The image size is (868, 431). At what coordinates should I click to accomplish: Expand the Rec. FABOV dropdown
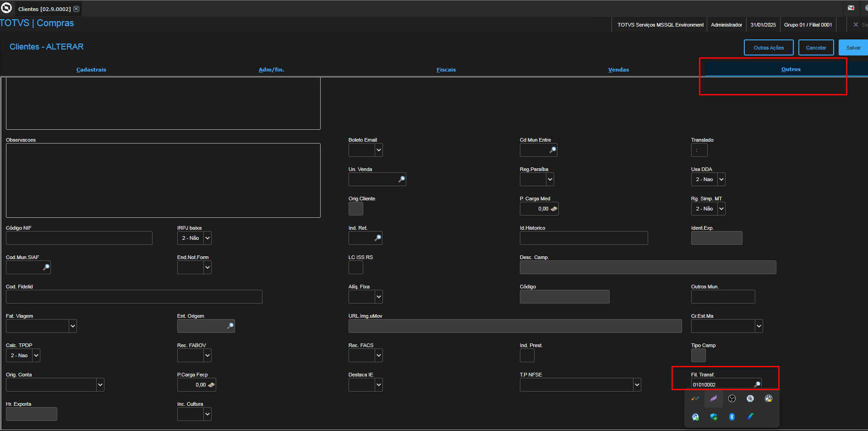[x=207, y=355]
